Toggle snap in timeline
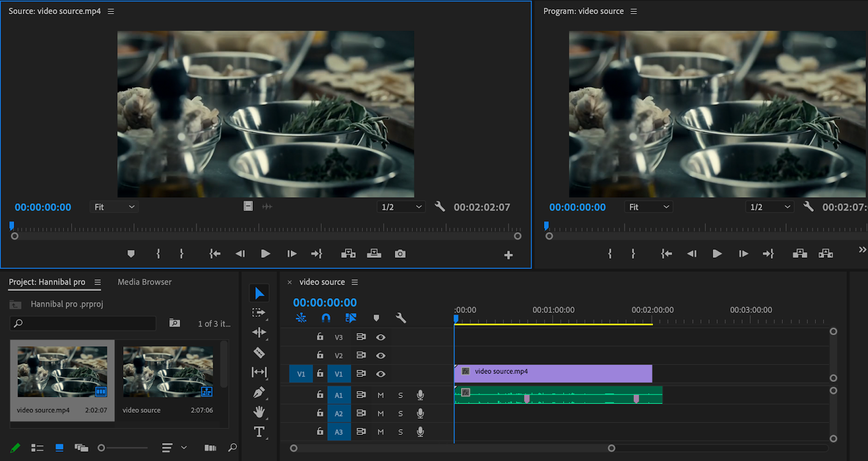The height and width of the screenshot is (461, 868). pos(325,318)
